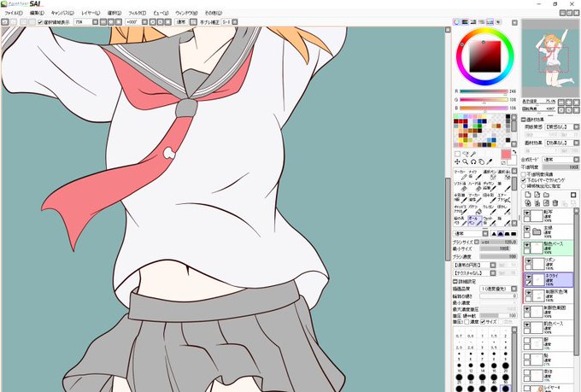581x392 pixels.
Task: Click the foreground pink color swatch
Action: click(506, 155)
